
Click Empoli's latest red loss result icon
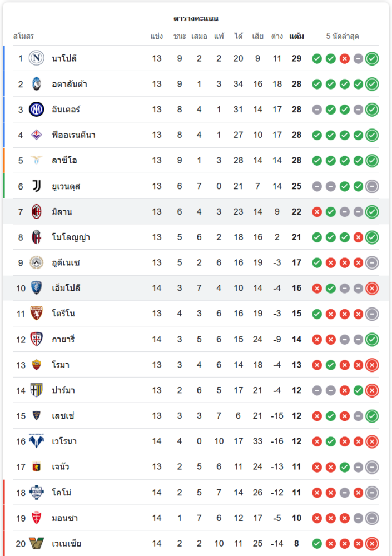pyautogui.click(x=373, y=288)
